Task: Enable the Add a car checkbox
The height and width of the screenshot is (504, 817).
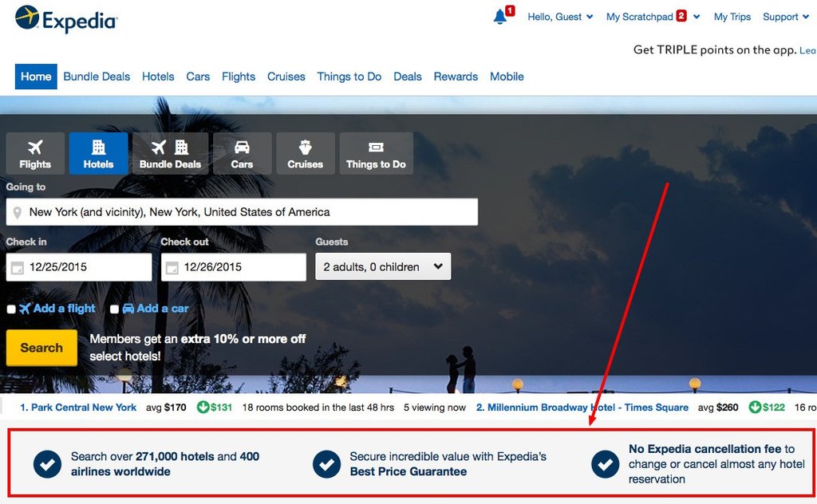Action: pyautogui.click(x=114, y=309)
